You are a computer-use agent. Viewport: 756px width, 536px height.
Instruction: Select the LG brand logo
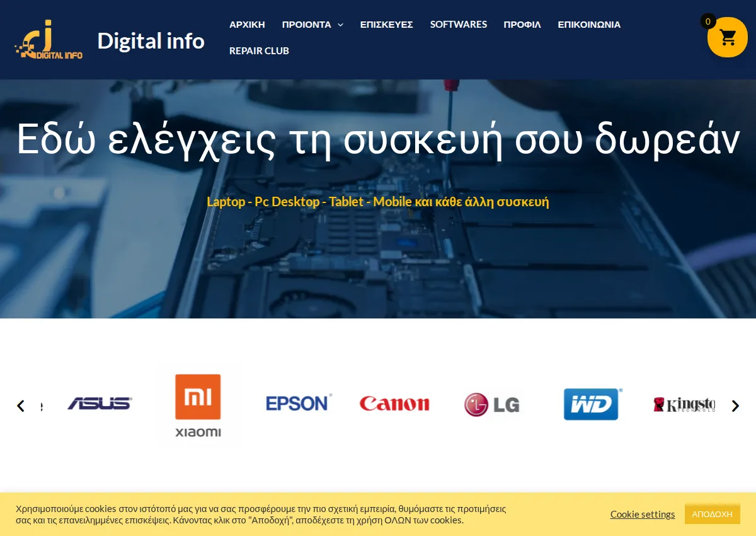pyautogui.click(x=492, y=405)
